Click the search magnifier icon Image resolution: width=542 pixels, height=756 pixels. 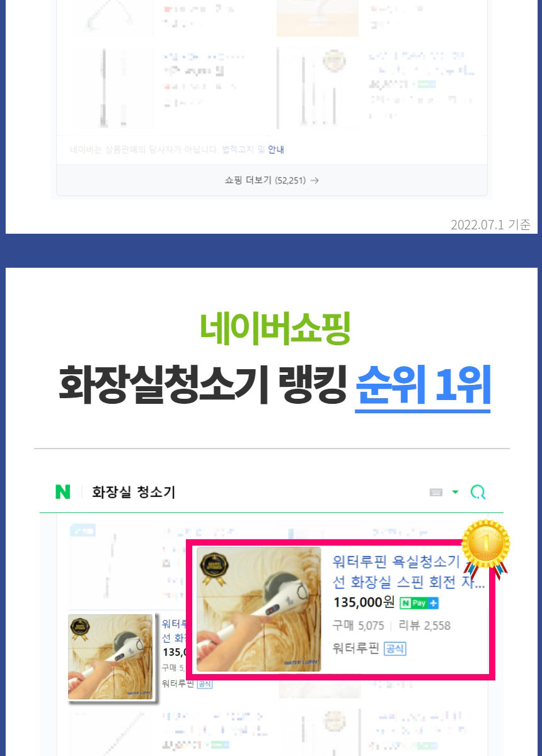478,492
